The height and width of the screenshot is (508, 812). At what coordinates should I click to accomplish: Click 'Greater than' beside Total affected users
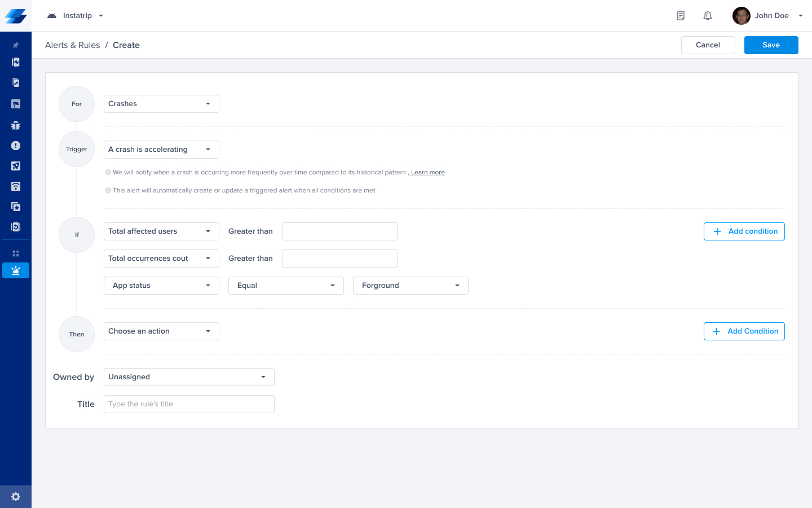(250, 231)
